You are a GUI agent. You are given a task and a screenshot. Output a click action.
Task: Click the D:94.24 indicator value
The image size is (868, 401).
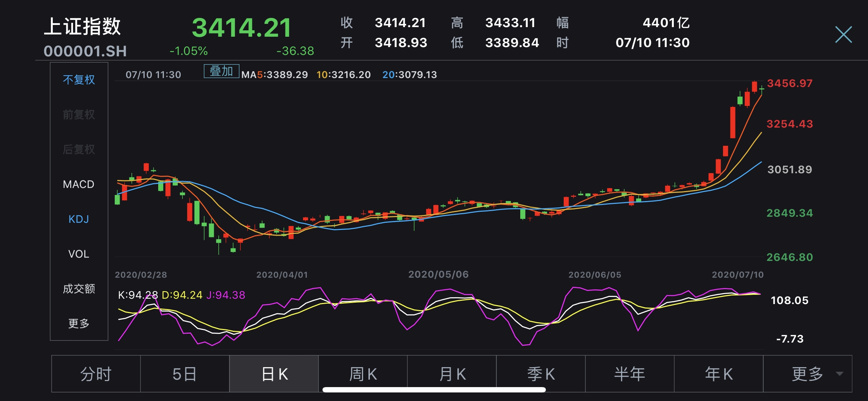click(182, 295)
